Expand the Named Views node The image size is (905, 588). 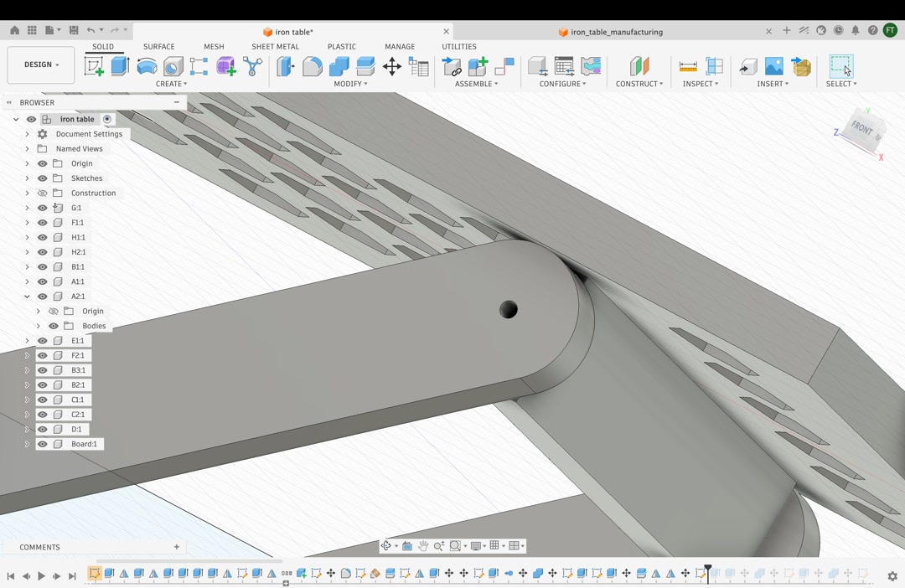27,148
